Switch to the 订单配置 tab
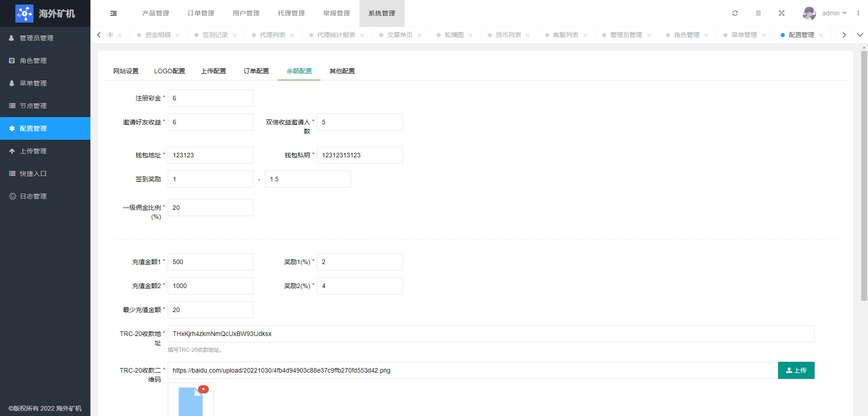Image resolution: width=868 pixels, height=416 pixels. 256,71
